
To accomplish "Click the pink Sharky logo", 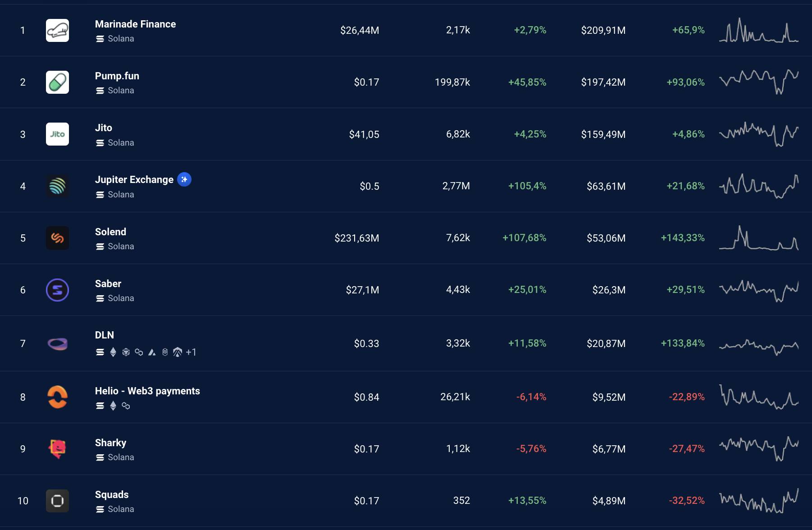I will click(57, 449).
